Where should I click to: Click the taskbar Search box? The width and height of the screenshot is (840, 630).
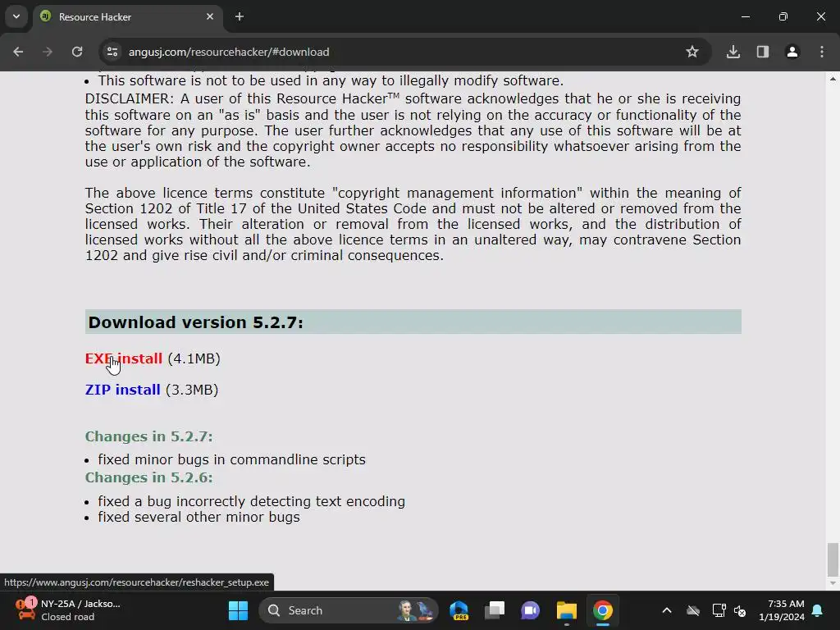(x=348, y=610)
